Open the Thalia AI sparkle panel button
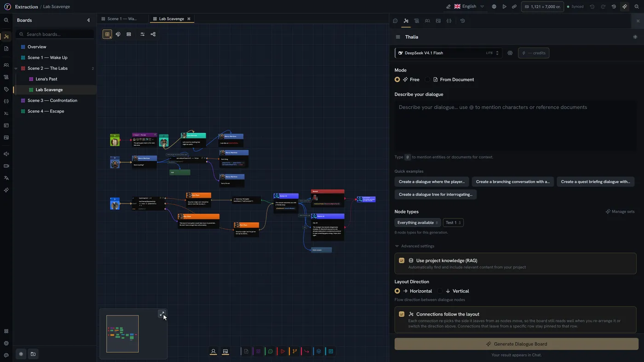644x362 pixels. pos(624,6)
